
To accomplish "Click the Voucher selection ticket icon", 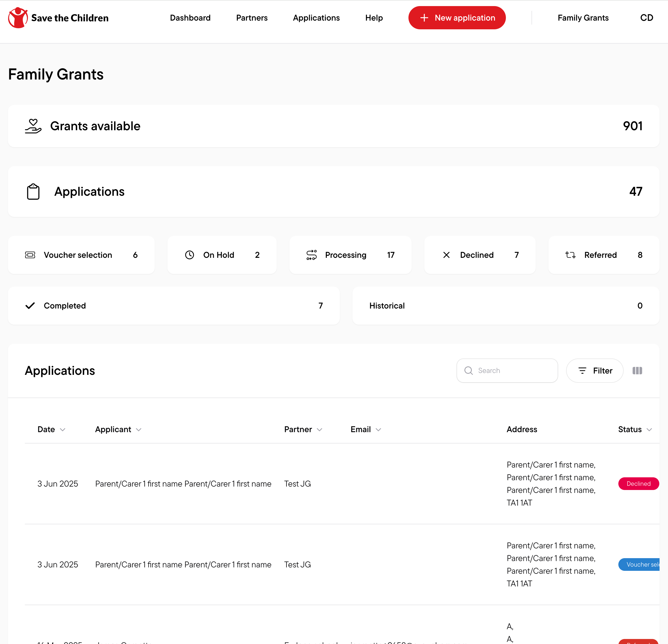I will (x=30, y=255).
